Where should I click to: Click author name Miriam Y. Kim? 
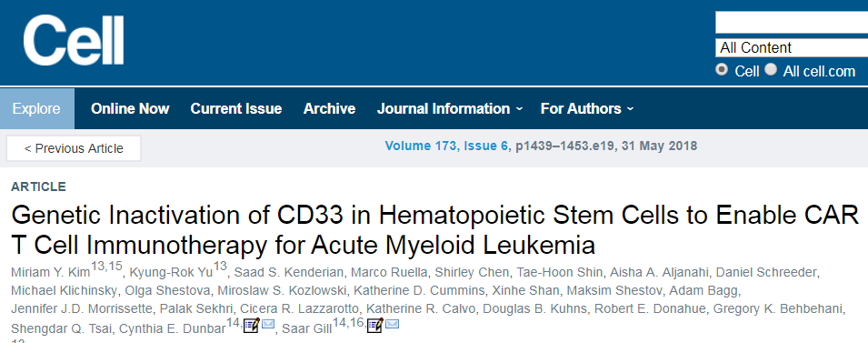pos(50,273)
